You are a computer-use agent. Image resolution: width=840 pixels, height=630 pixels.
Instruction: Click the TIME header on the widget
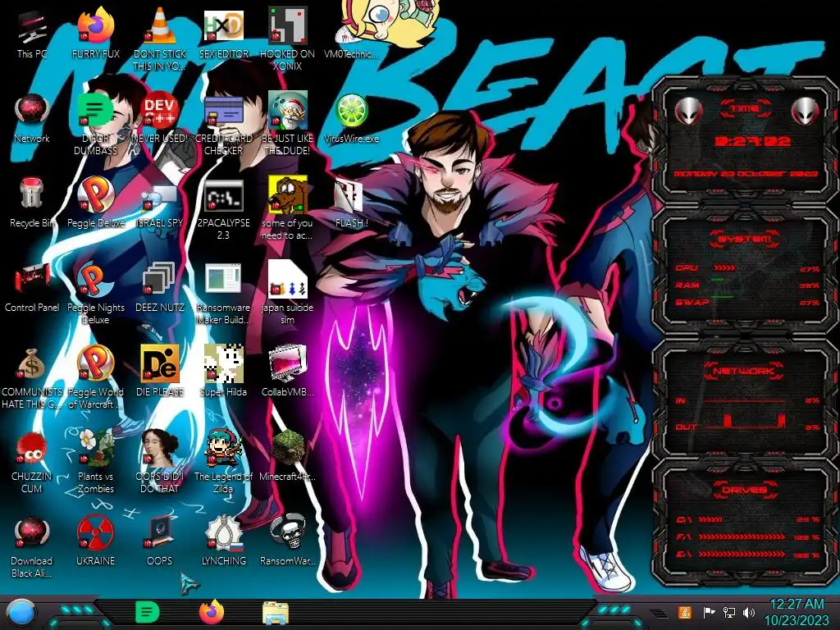click(x=745, y=109)
